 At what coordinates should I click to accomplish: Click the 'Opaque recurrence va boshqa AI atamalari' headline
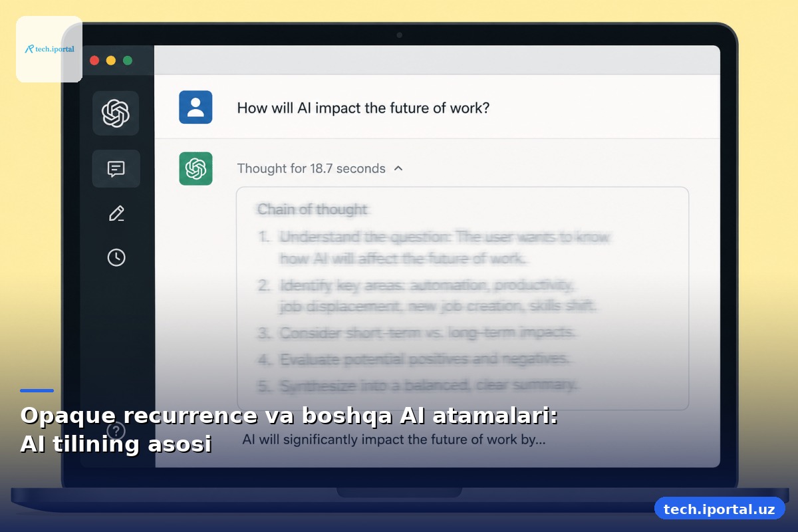tap(289, 429)
